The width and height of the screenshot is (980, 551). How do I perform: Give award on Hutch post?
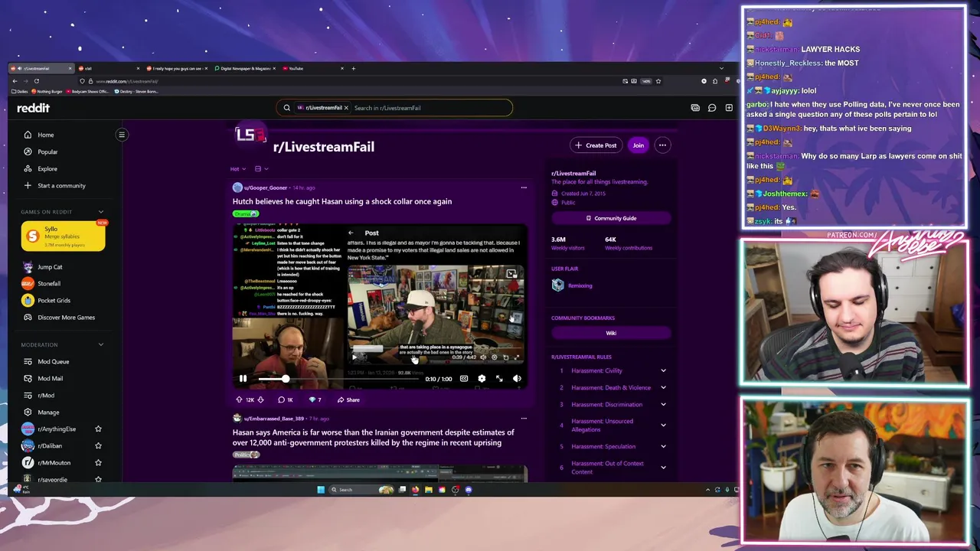pos(315,399)
